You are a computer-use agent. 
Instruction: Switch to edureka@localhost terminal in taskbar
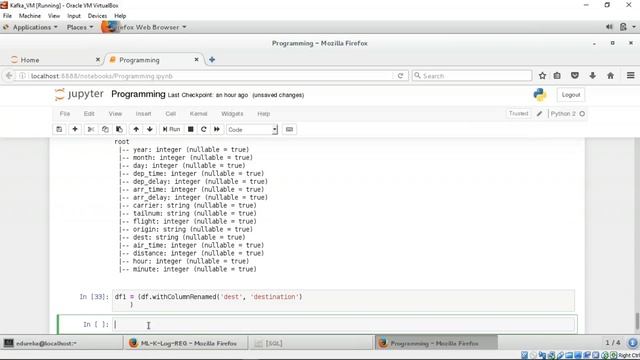pos(62,343)
